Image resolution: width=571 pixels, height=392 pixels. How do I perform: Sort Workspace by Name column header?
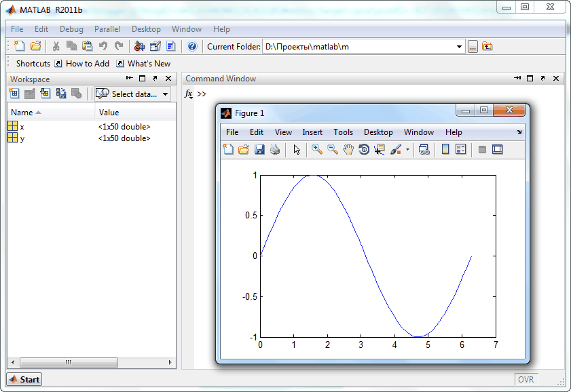point(51,113)
